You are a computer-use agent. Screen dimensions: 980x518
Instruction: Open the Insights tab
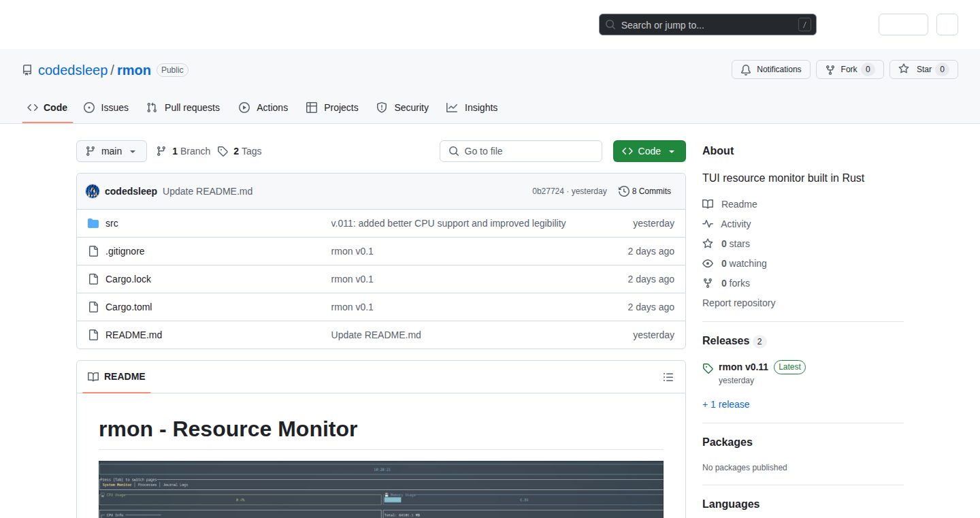tap(472, 108)
